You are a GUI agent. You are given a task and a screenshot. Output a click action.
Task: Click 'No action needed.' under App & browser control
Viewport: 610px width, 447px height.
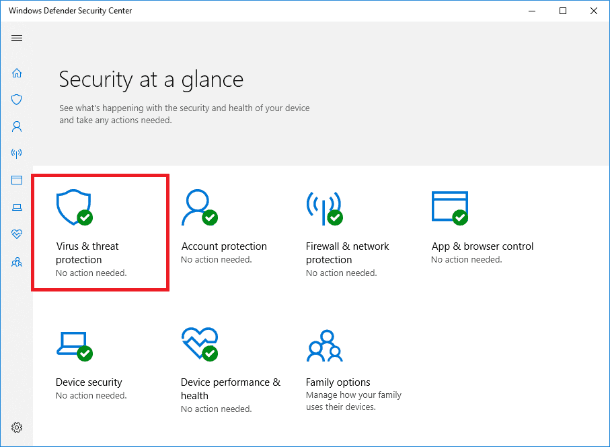coord(466,259)
